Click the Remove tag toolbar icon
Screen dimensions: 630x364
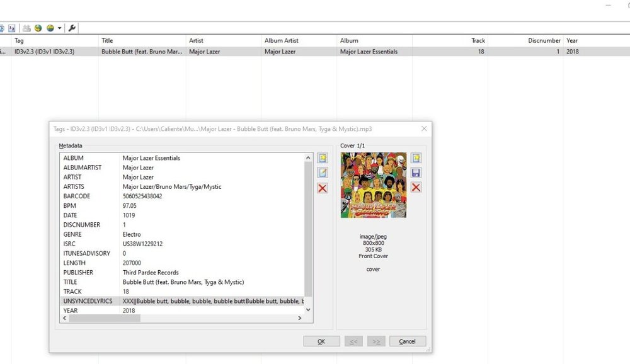coord(26,28)
